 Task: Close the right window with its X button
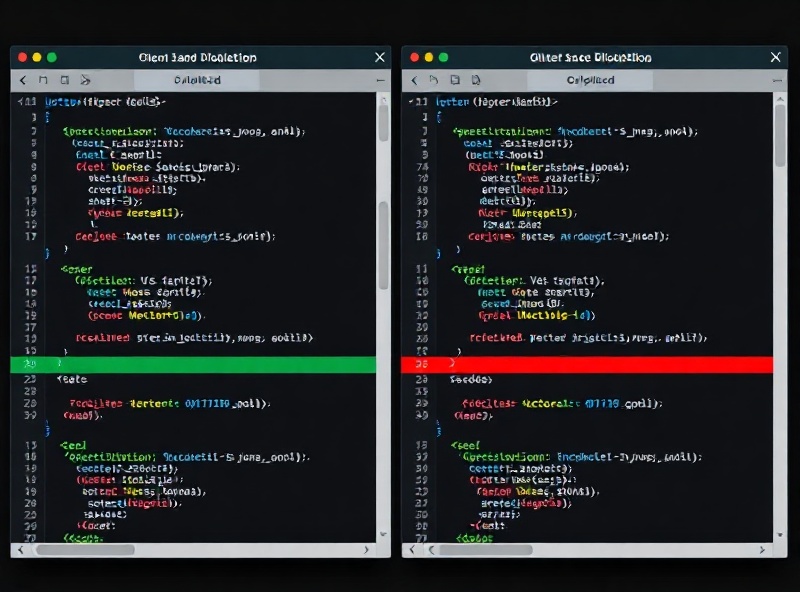pos(776,57)
